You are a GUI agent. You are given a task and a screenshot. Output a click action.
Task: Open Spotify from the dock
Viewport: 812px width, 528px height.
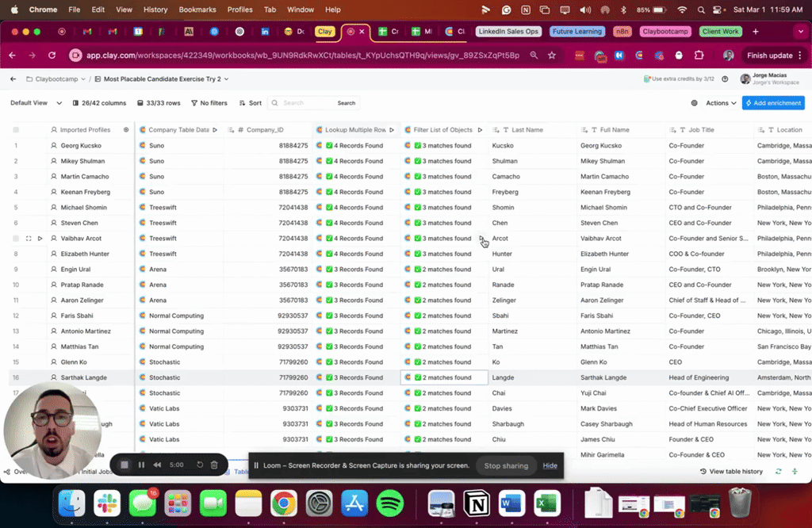coord(389,503)
